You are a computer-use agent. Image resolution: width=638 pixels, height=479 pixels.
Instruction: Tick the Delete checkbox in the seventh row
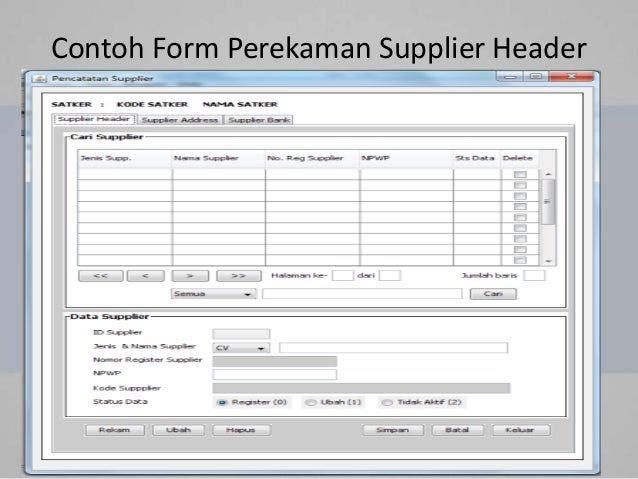point(520,239)
